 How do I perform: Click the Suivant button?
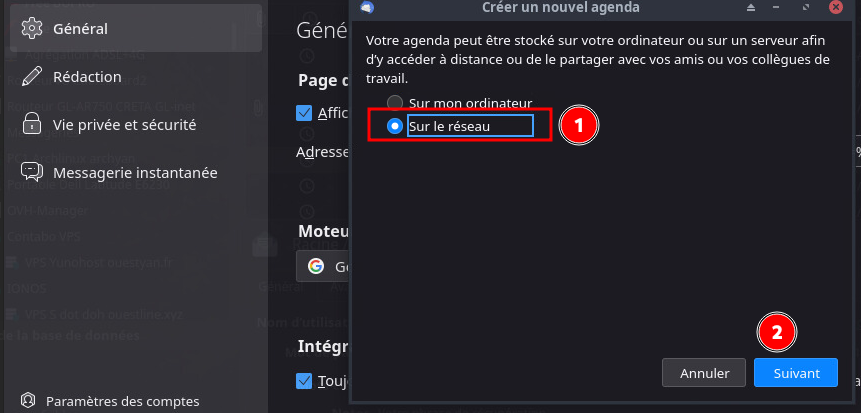click(x=796, y=373)
